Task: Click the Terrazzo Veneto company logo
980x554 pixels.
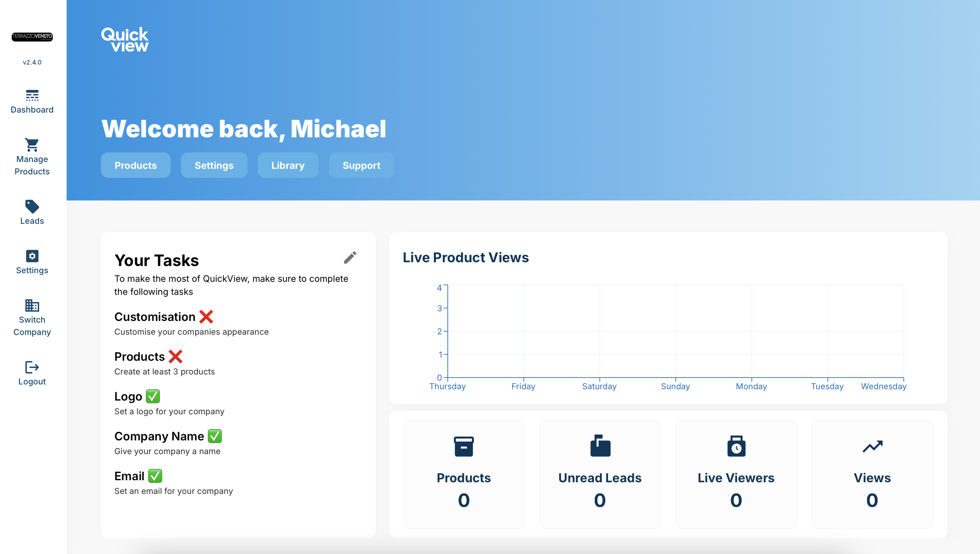Action: point(32,36)
